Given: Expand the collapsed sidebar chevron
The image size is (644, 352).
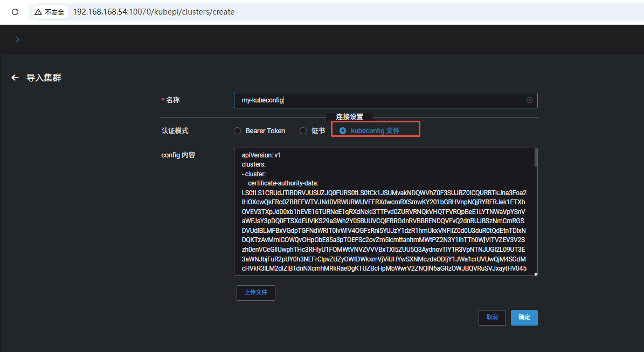Looking at the screenshot, I should (17, 39).
